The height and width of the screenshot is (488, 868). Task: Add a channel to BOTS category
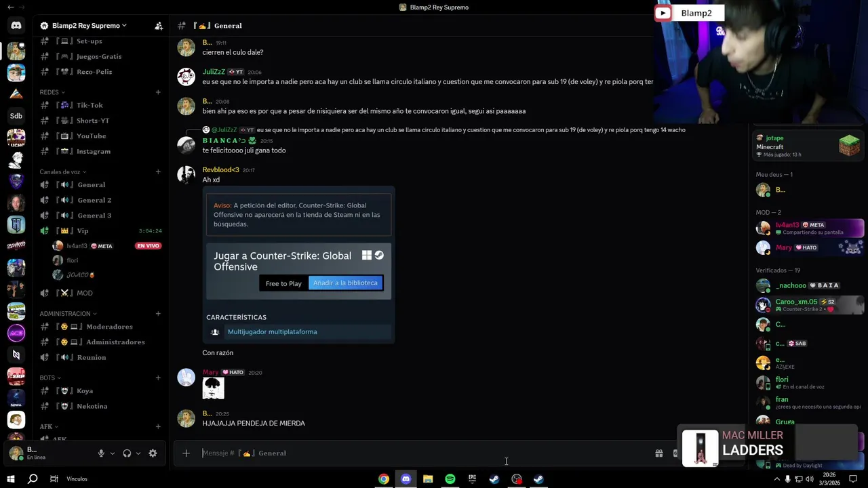(158, 378)
